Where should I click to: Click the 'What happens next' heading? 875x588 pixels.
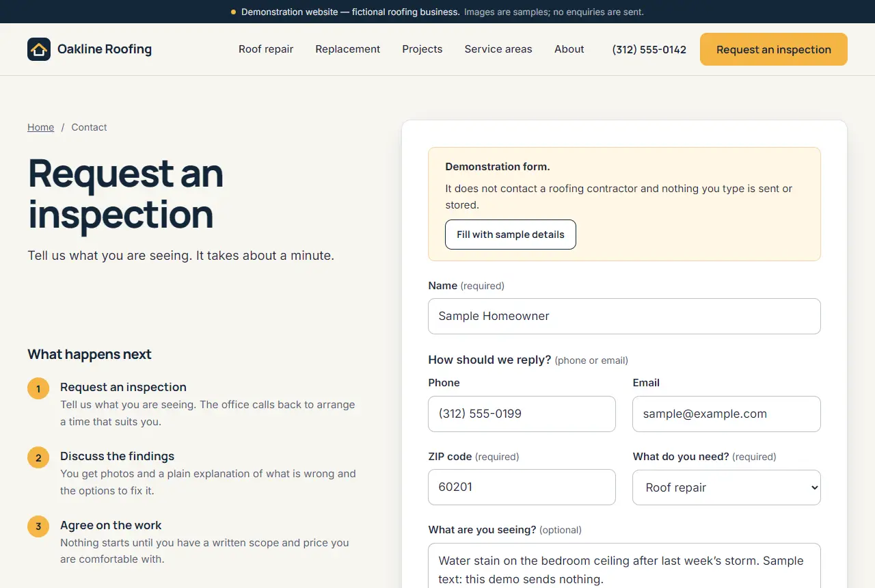point(90,354)
